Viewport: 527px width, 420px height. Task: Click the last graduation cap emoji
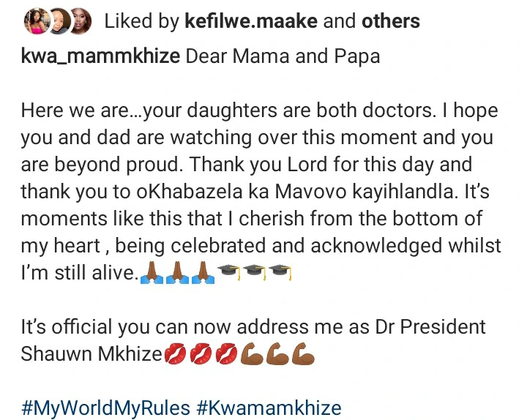[280, 271]
